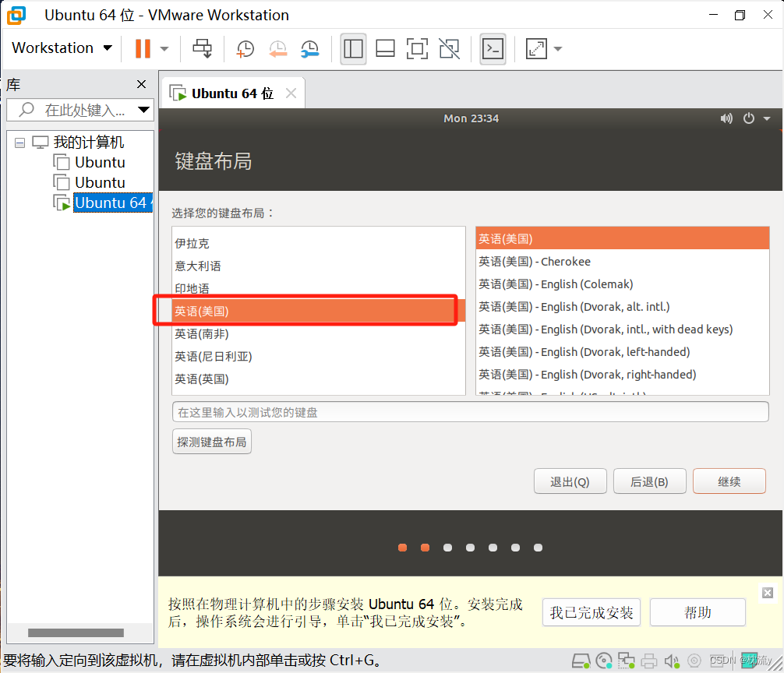The height and width of the screenshot is (673, 784).
Task: Select 英语(英国) keyboard layout
Action: click(319, 379)
